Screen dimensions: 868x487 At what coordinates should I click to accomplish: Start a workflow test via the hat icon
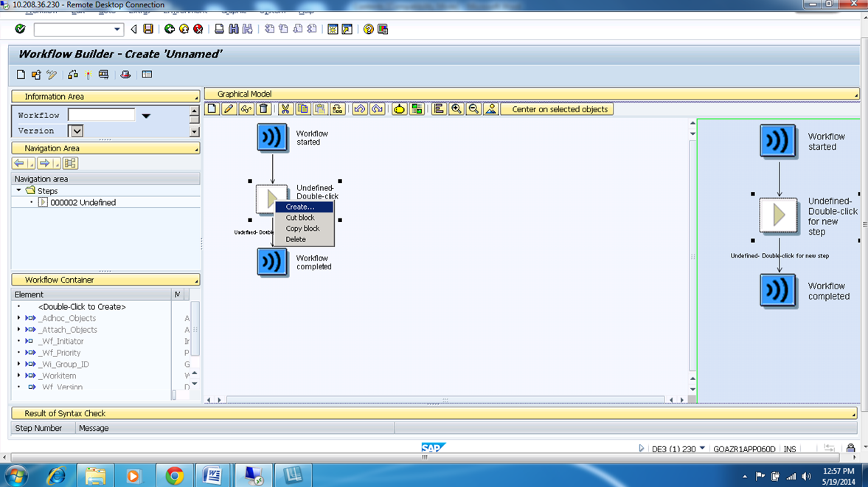399,108
